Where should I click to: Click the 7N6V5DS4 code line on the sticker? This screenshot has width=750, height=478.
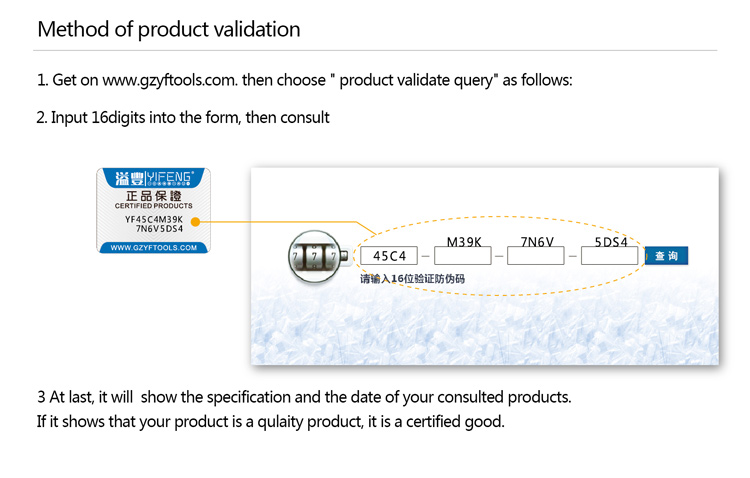159,229
